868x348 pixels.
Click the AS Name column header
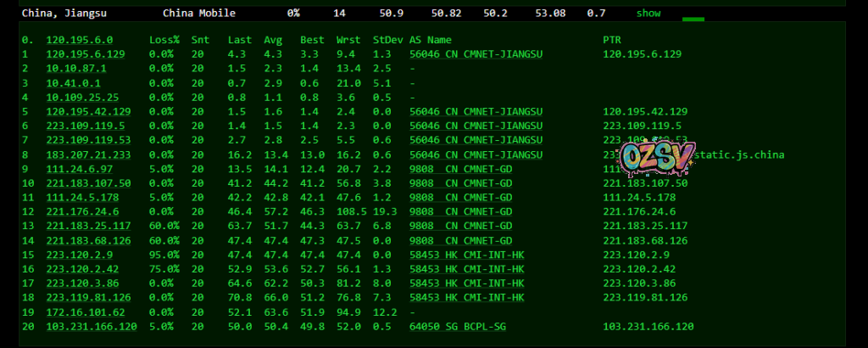click(431, 40)
